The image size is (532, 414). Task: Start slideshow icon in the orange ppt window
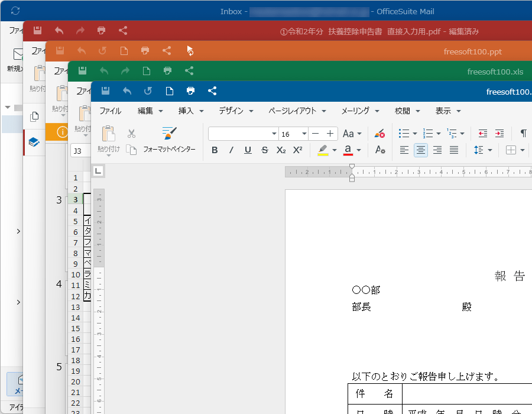(190, 50)
